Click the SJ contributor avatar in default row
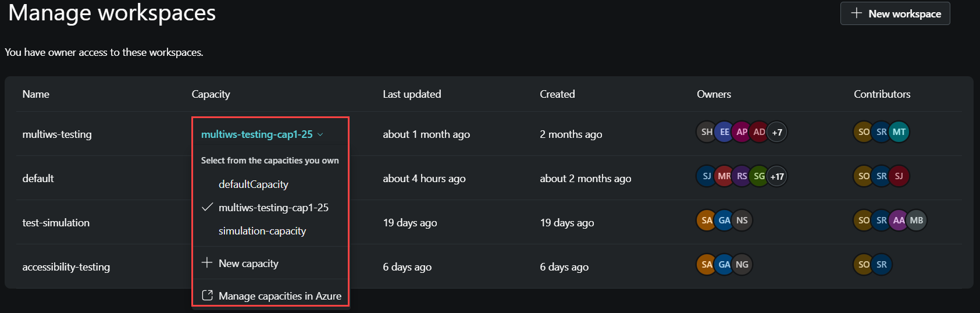The width and height of the screenshot is (980, 313). pos(899,176)
